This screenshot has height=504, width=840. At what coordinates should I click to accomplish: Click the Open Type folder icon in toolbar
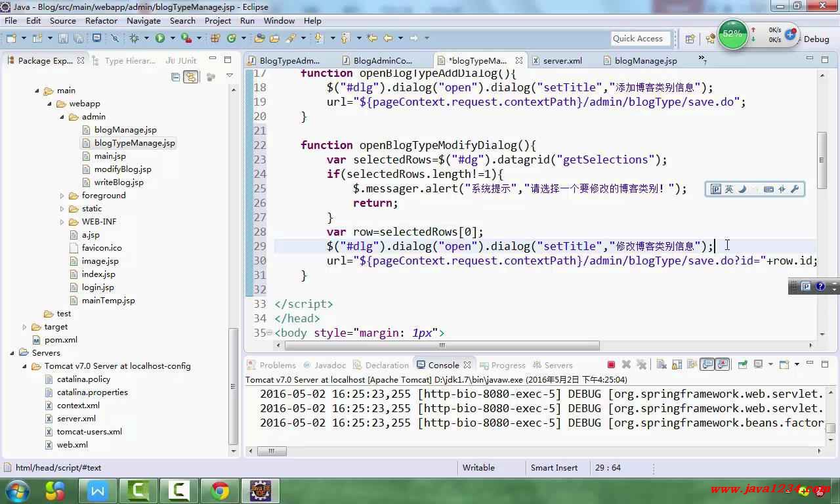point(259,38)
